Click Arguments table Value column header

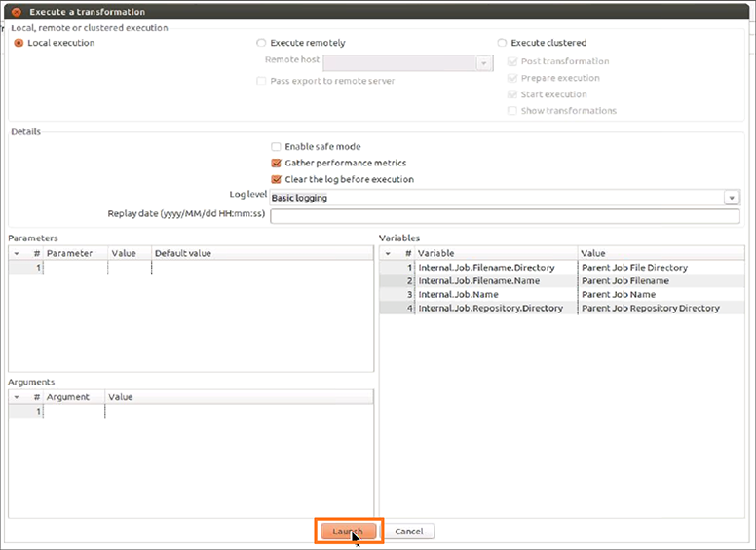239,397
